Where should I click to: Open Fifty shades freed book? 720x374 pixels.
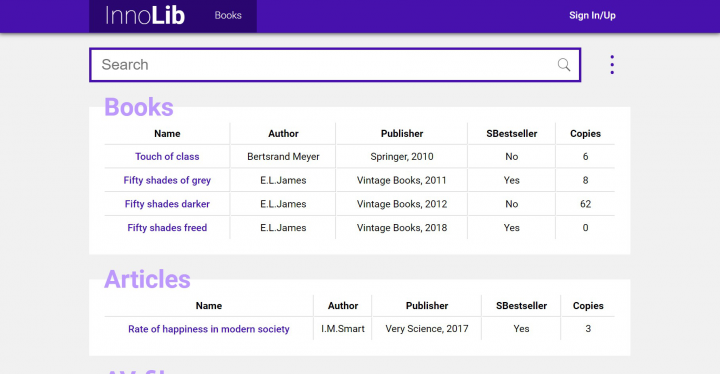167,228
